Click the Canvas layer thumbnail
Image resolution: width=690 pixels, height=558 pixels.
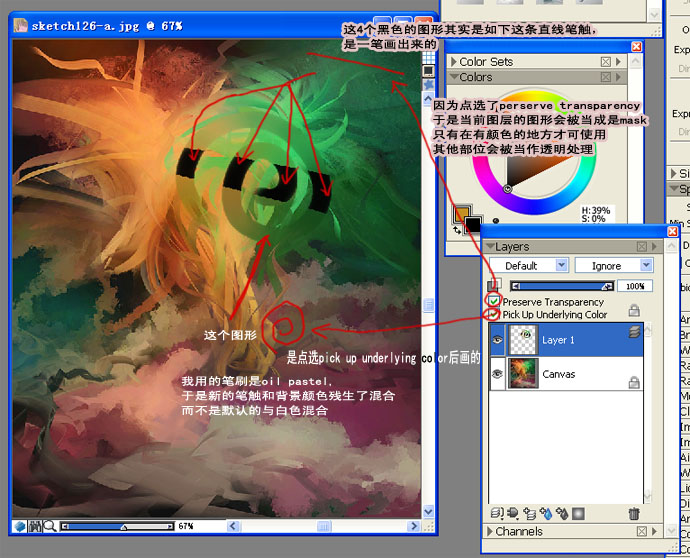click(x=523, y=374)
